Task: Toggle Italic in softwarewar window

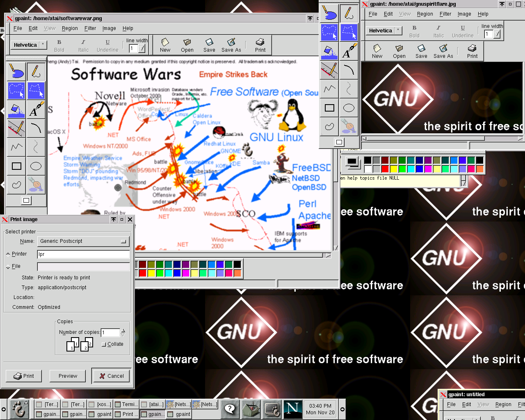Action: pos(83,45)
